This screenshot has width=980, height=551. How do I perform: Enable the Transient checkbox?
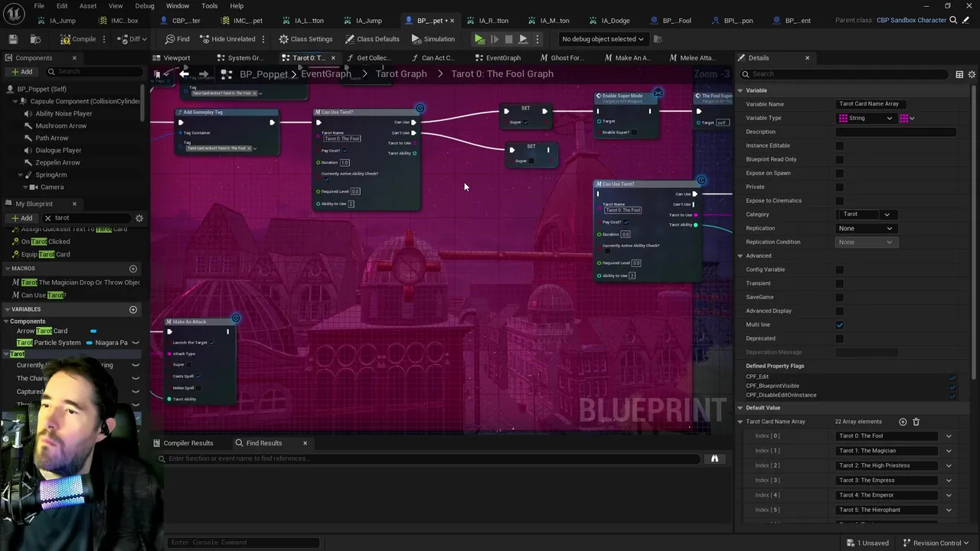[x=840, y=283]
